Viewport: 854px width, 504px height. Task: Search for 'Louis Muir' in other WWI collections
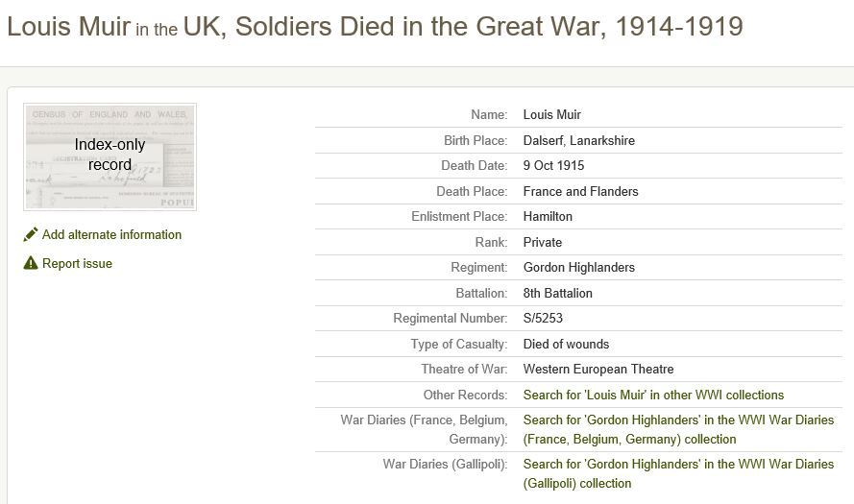click(x=653, y=395)
